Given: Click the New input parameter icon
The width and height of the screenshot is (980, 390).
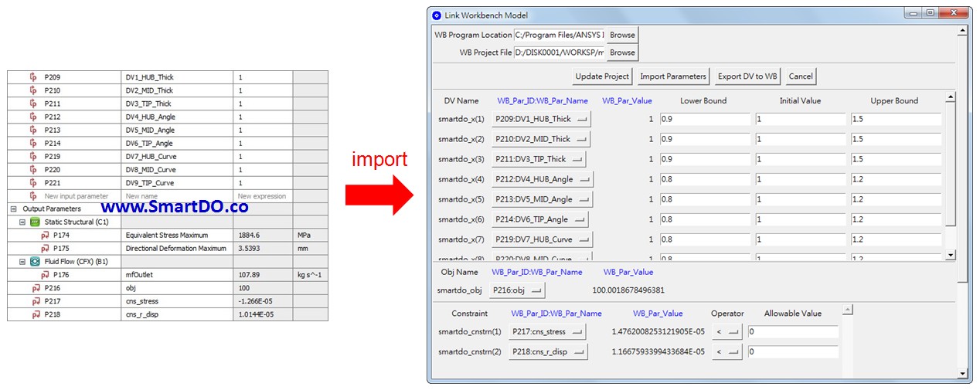Looking at the screenshot, I should (33, 196).
